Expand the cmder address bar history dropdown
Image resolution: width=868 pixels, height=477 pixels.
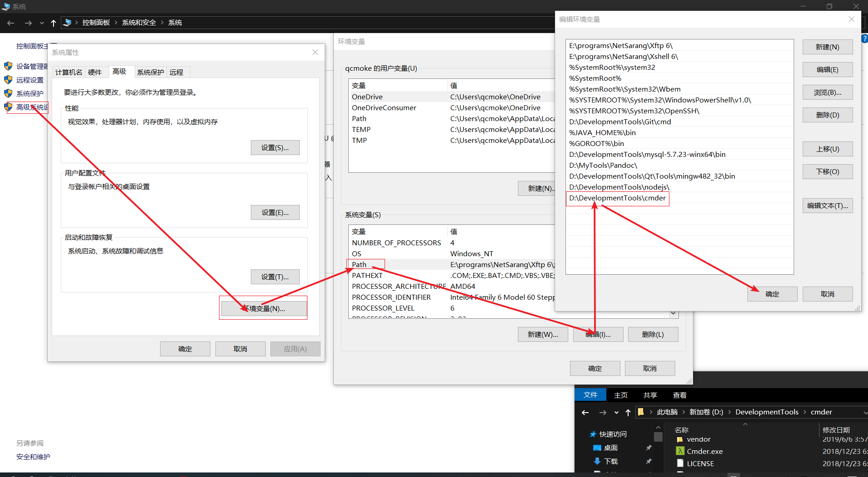pos(865,412)
